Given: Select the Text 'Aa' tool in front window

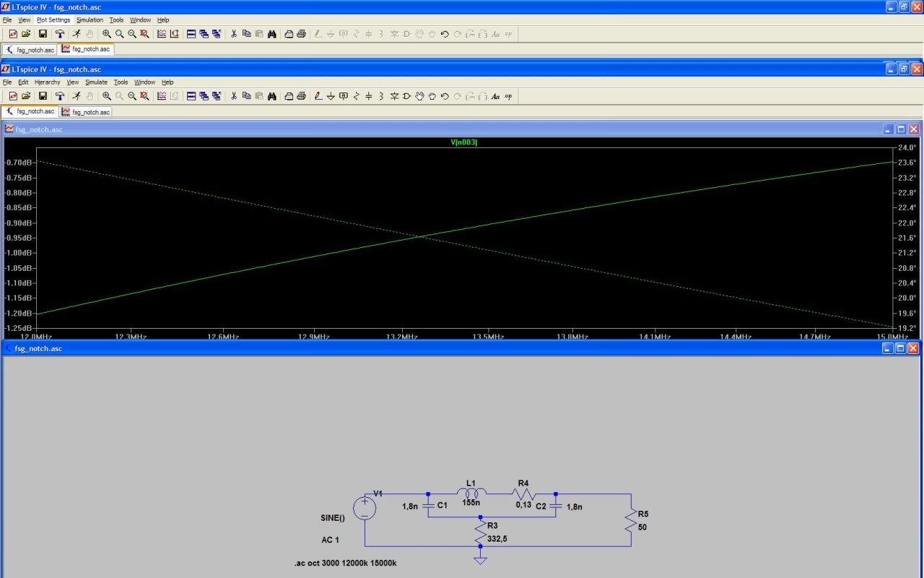Looking at the screenshot, I should (495, 96).
